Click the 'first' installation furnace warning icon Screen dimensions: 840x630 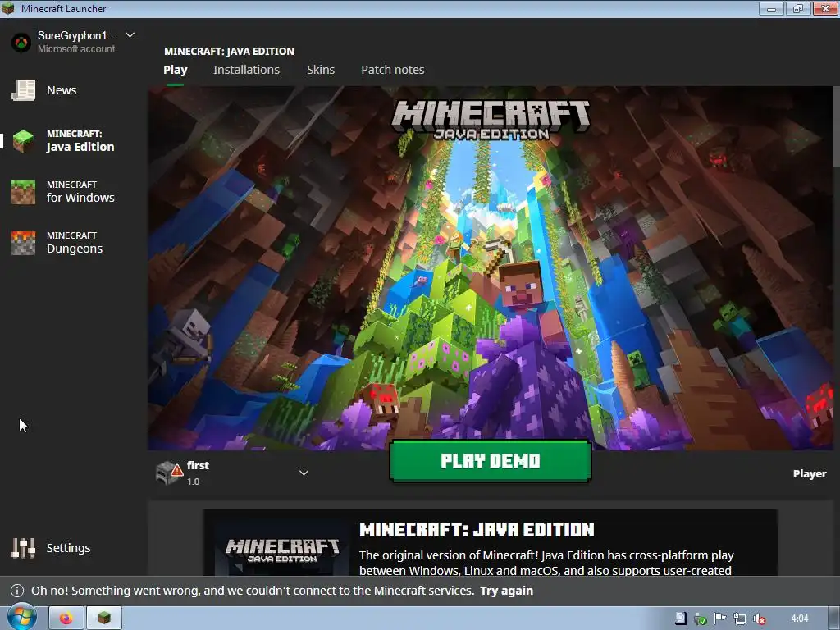point(169,472)
